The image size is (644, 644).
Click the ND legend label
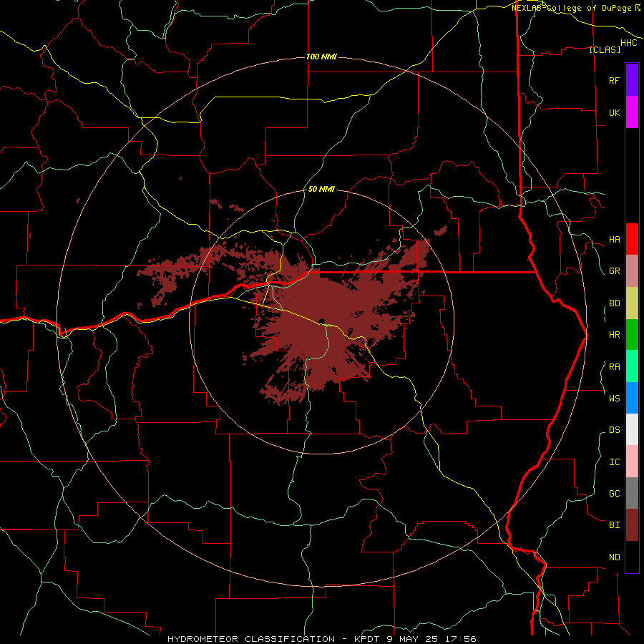614,557
